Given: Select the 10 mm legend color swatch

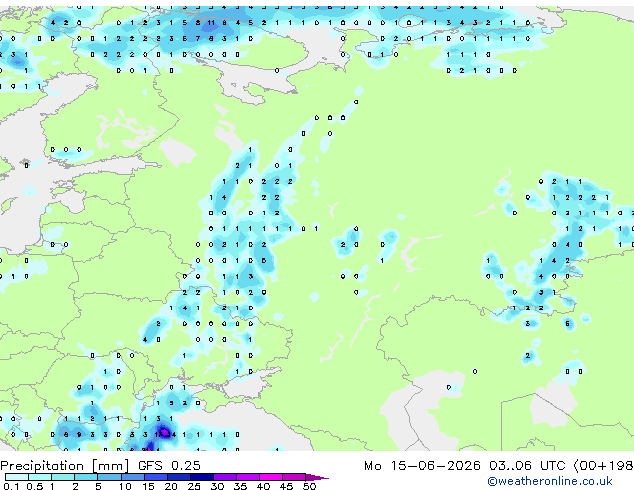Looking at the screenshot, I should [132, 477].
